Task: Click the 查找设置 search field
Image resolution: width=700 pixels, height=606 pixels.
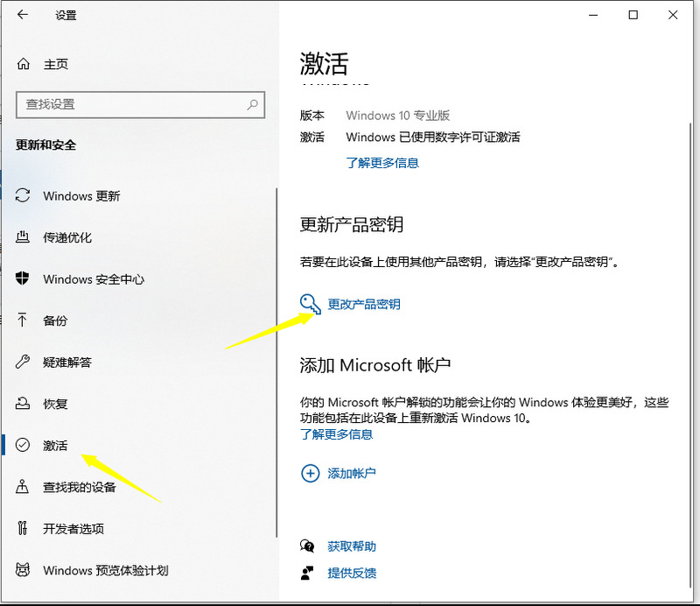Action: tap(131, 104)
